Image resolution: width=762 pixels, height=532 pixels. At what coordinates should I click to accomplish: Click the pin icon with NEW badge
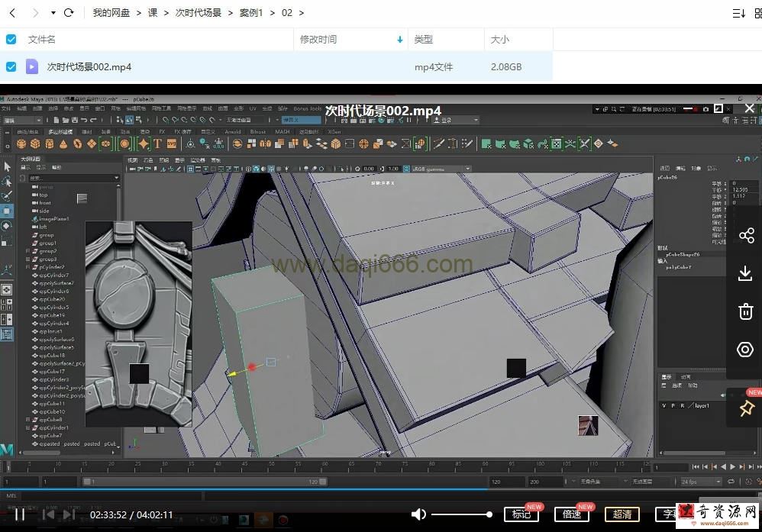click(747, 408)
